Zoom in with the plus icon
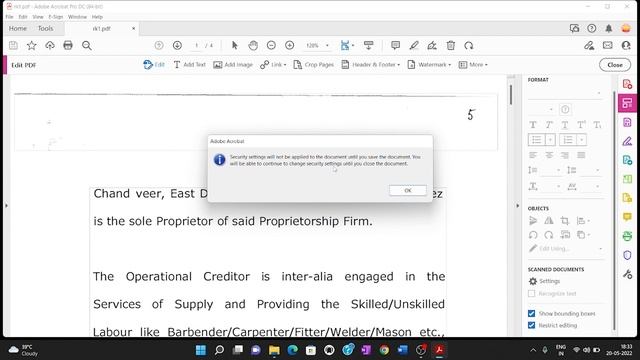 click(x=289, y=45)
